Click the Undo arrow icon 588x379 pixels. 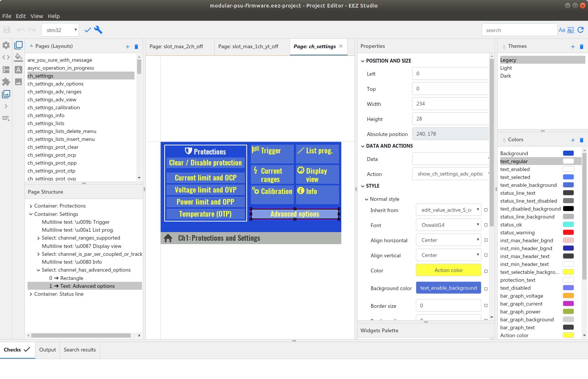21,30
